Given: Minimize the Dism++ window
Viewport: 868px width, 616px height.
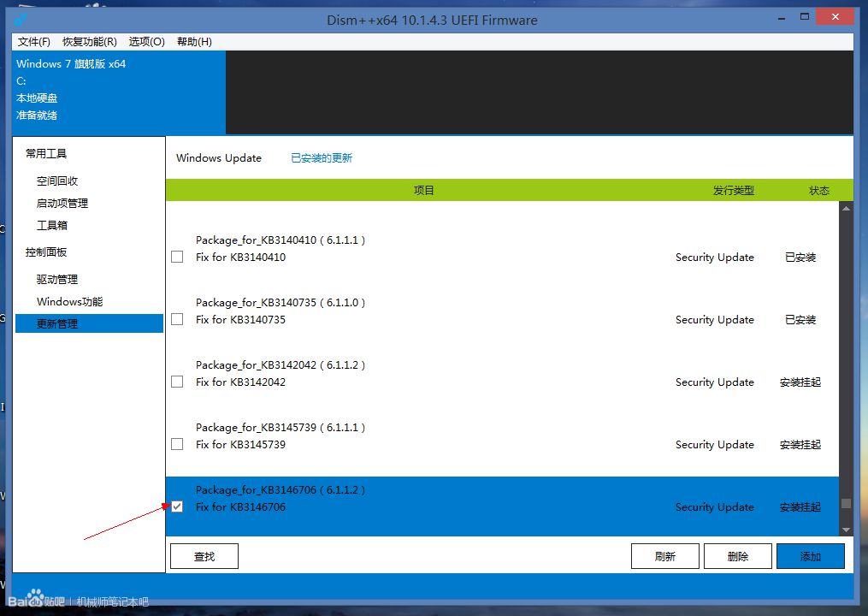Looking at the screenshot, I should (781, 18).
